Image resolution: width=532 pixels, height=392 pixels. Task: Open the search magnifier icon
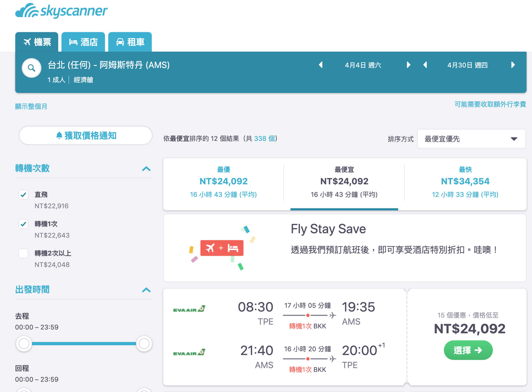[32, 68]
